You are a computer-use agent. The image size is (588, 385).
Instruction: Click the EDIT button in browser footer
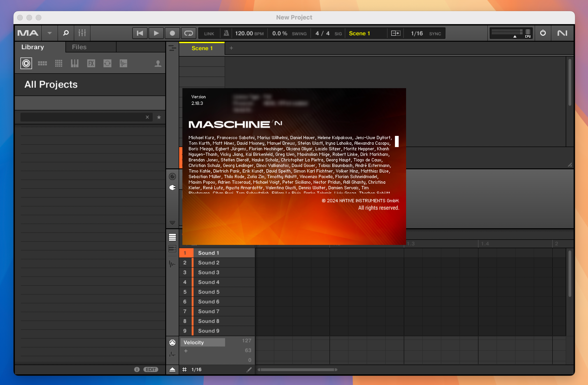pyautogui.click(x=150, y=369)
